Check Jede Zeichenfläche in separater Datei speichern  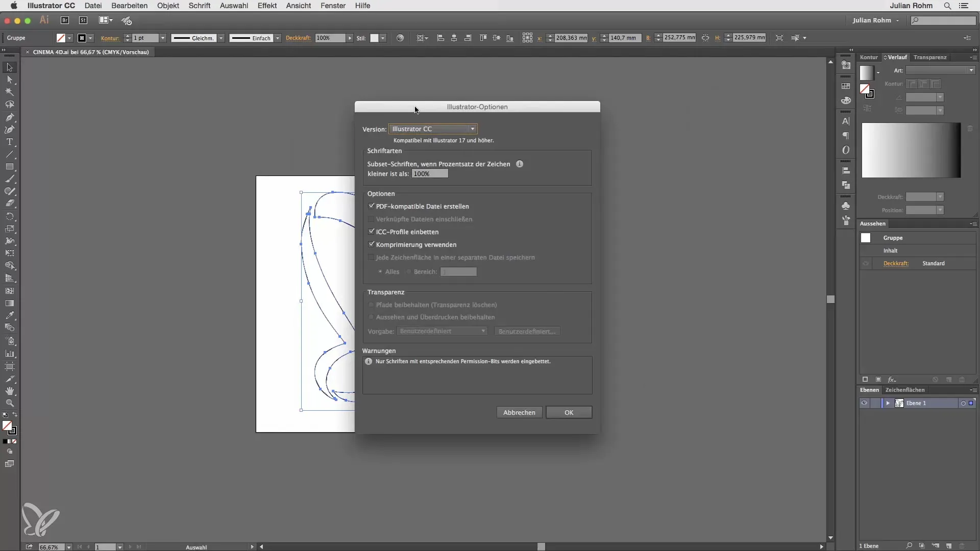point(372,257)
